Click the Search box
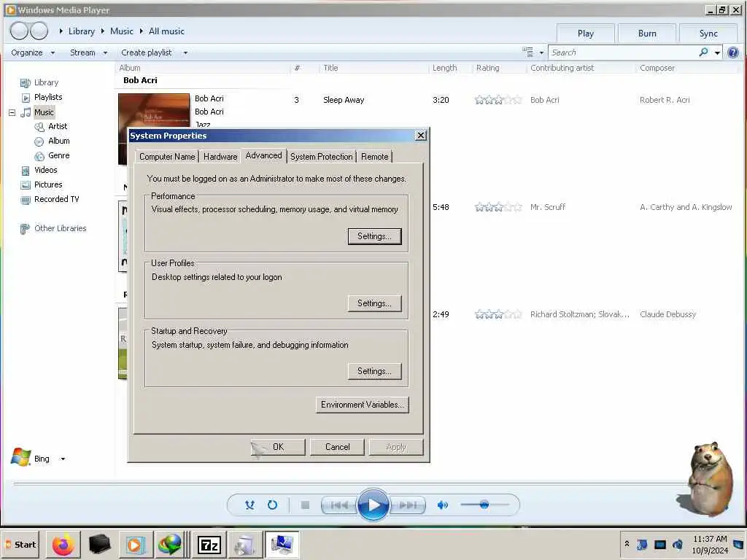Image resolution: width=747 pixels, height=560 pixels. (623, 52)
